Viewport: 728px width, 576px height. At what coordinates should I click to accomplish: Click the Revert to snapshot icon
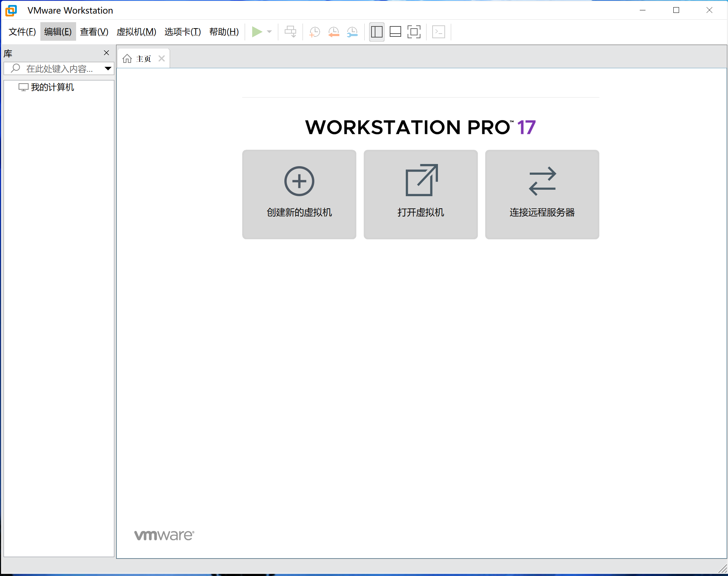(x=333, y=32)
